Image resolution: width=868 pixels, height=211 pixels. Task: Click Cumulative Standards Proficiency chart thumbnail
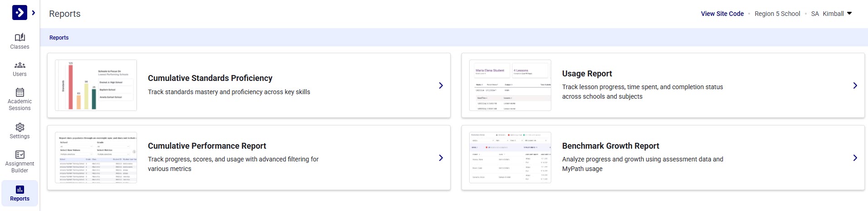coord(96,85)
